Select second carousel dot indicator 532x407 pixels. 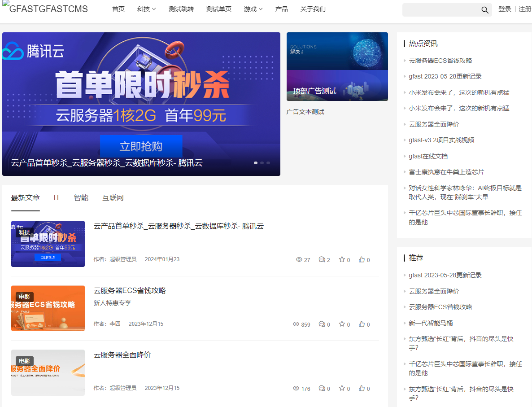262,163
